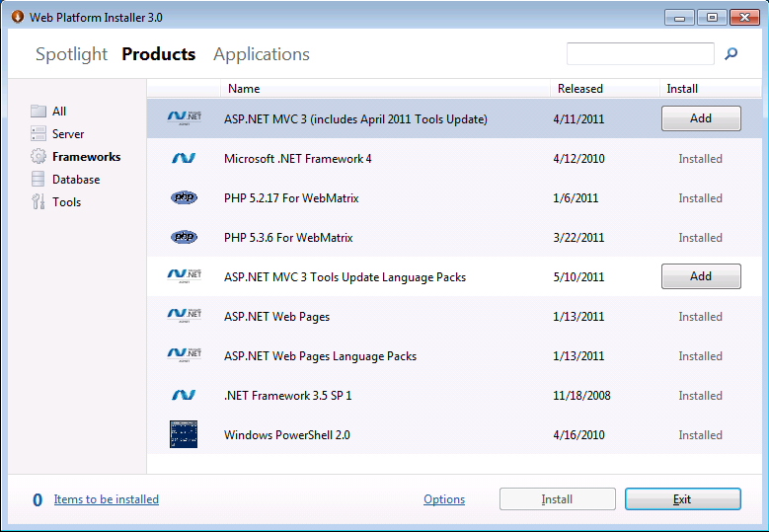Click the ASP.NET MVC 3 April 2011 icon
This screenshot has height=532, width=769.
pyautogui.click(x=185, y=118)
